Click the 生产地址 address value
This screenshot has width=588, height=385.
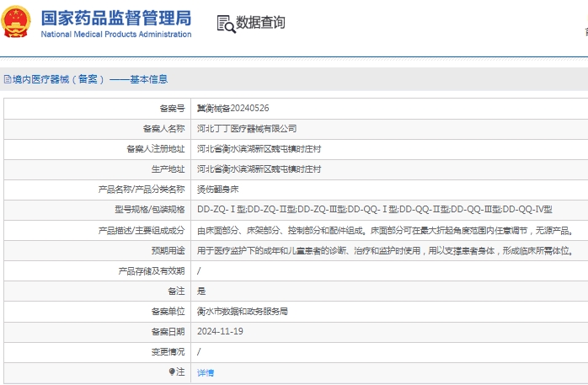(259, 169)
